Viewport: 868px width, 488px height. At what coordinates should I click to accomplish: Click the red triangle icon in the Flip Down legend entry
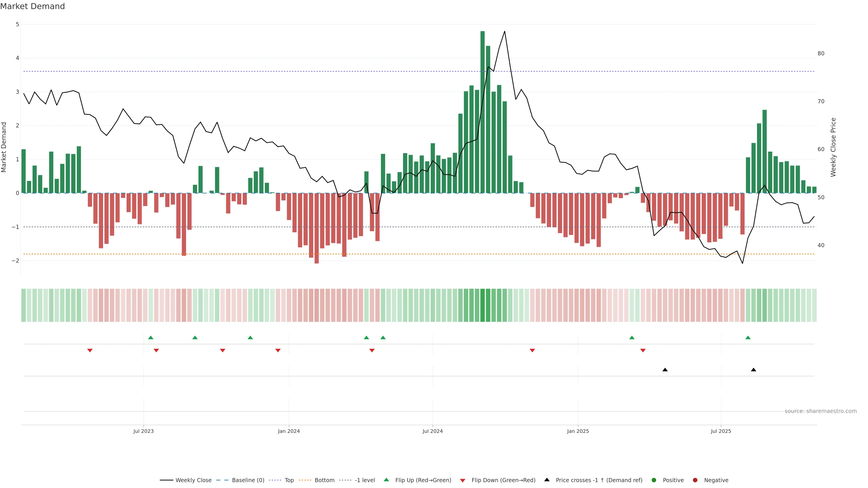point(463,480)
